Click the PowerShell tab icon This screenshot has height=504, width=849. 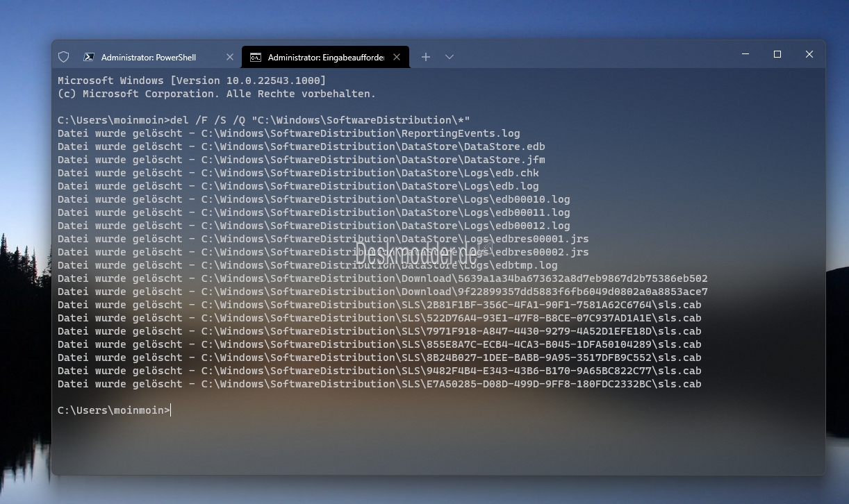pos(89,57)
